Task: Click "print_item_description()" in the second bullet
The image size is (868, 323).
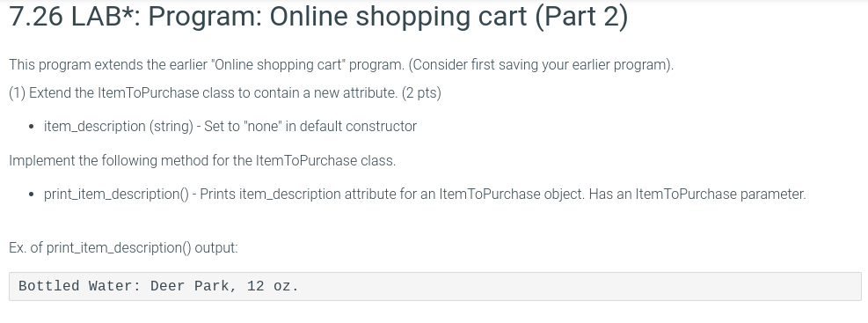Action: (116, 194)
